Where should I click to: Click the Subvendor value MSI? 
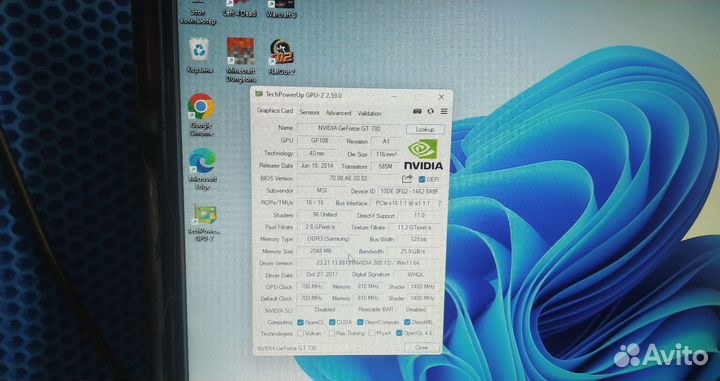pos(321,190)
